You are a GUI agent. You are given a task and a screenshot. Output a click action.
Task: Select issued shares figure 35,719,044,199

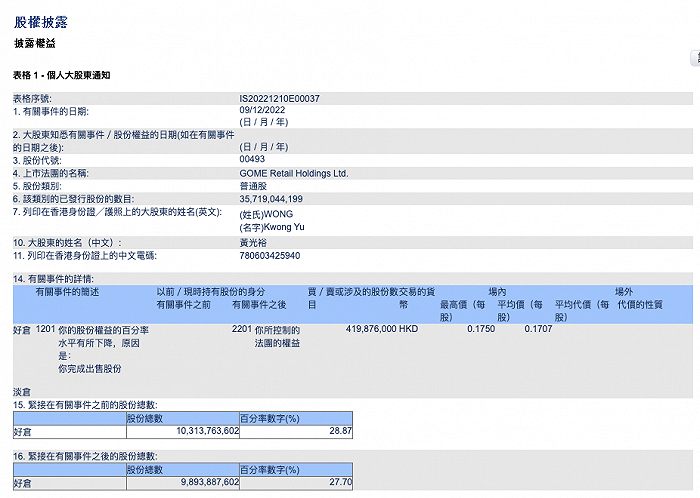[271, 199]
